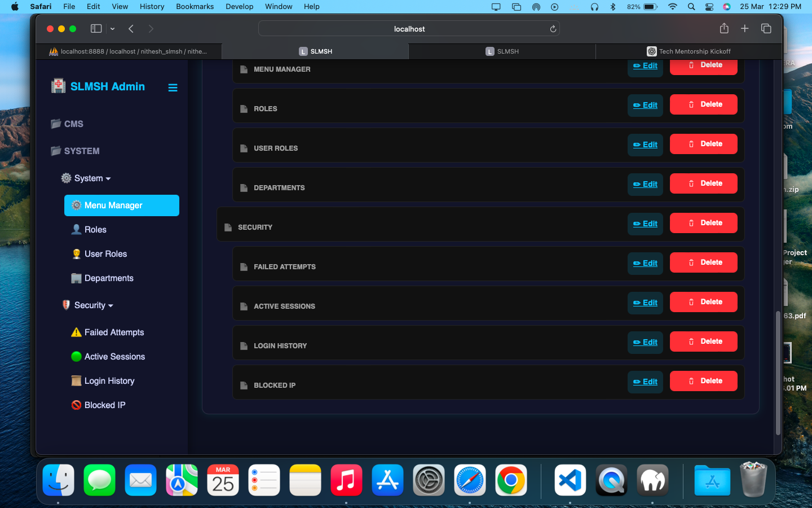Click the Blocked IP prohibited icon
This screenshot has height=508, width=812.
[x=76, y=405]
